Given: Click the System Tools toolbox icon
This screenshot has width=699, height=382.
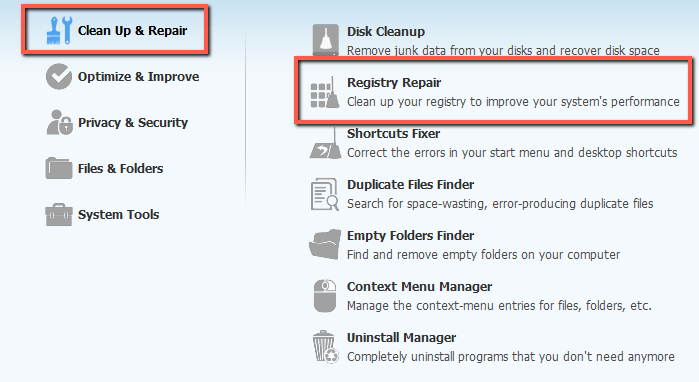Looking at the screenshot, I should 59,215.
